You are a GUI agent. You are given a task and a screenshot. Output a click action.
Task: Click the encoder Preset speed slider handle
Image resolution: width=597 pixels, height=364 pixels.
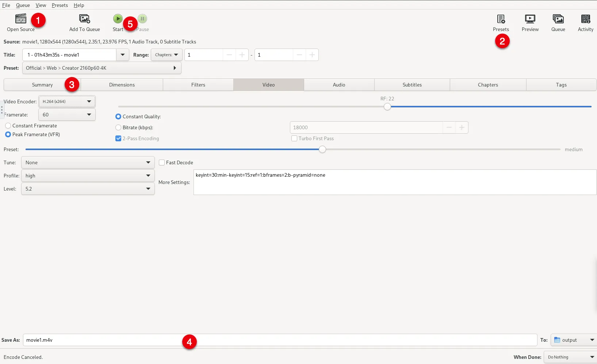tap(322, 149)
